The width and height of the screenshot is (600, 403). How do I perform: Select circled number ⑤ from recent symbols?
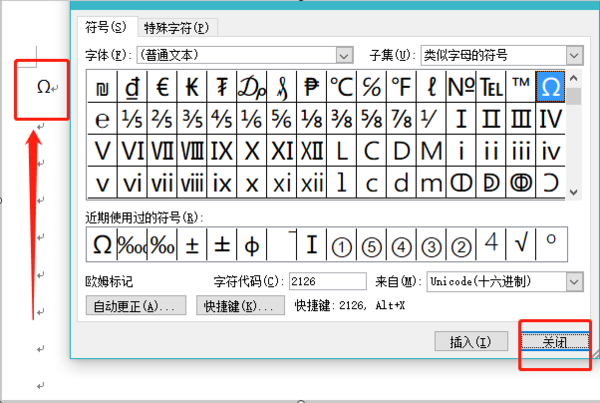point(371,243)
